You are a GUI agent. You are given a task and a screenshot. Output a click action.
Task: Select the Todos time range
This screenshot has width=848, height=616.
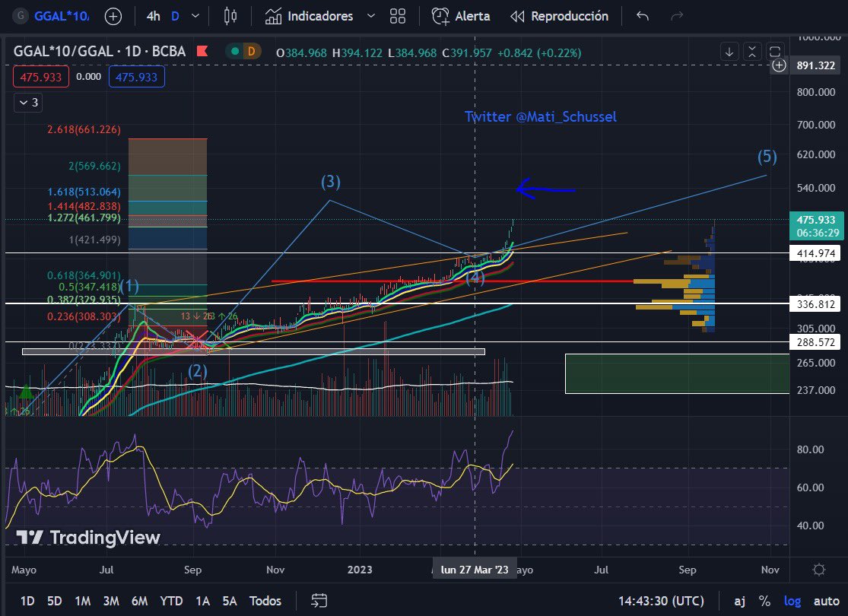(x=265, y=601)
